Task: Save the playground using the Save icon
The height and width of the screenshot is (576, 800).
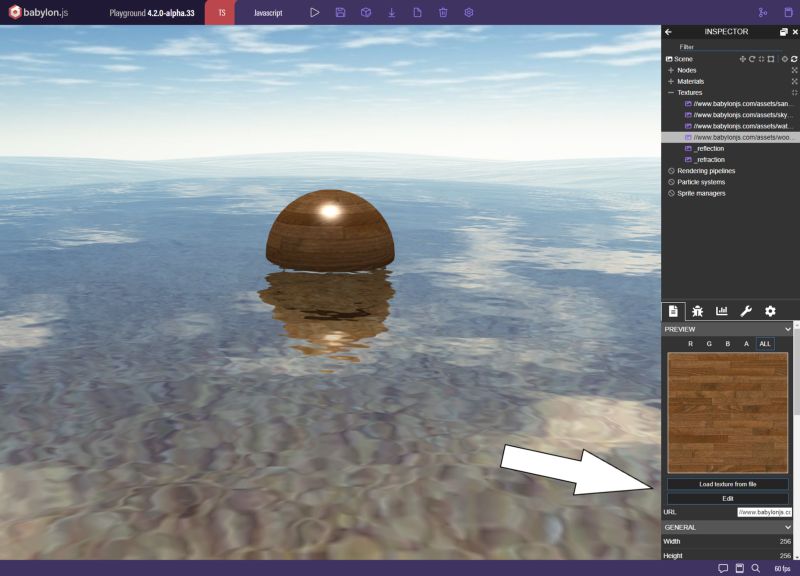Action: point(342,11)
